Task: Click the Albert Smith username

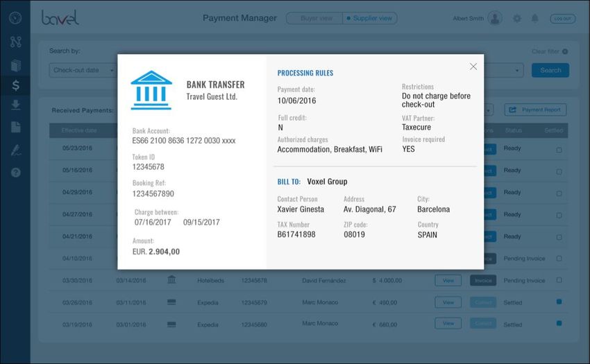Action: tap(468, 19)
